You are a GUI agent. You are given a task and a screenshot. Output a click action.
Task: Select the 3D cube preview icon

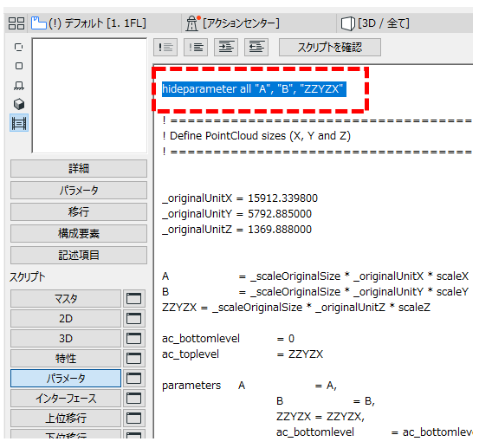(x=19, y=104)
